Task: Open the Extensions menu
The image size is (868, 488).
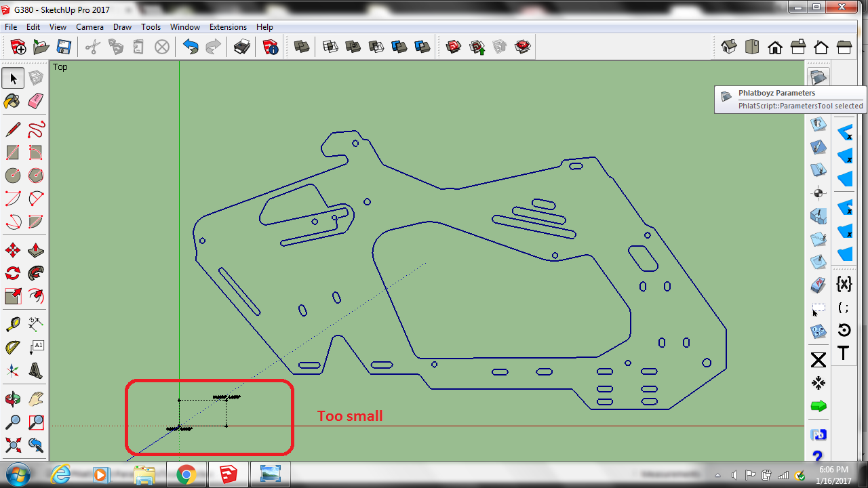Action: tap(228, 27)
